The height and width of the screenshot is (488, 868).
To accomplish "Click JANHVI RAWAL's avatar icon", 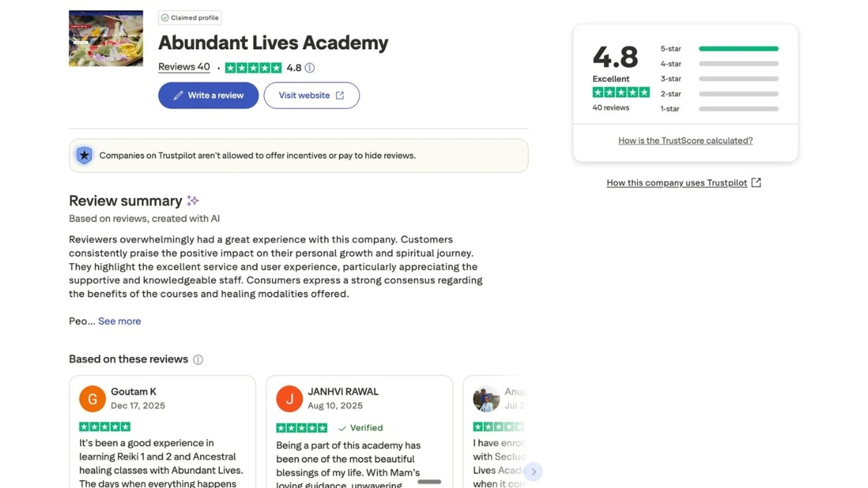I will click(289, 398).
